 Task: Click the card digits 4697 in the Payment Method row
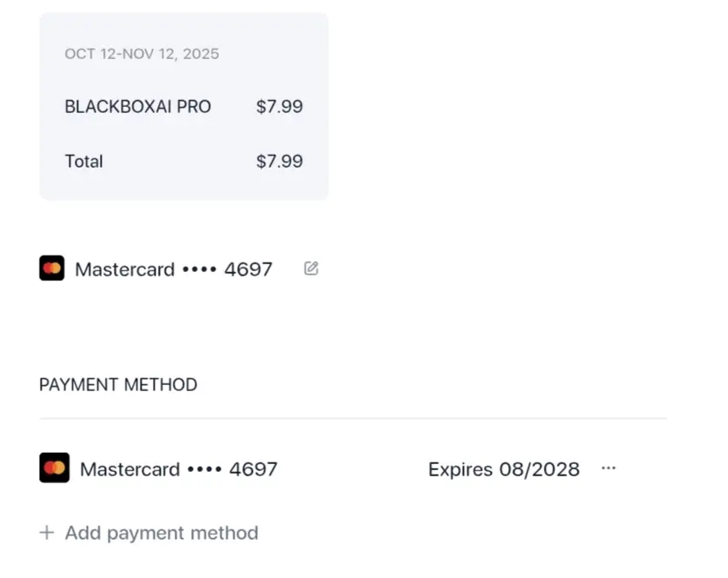[x=254, y=468]
